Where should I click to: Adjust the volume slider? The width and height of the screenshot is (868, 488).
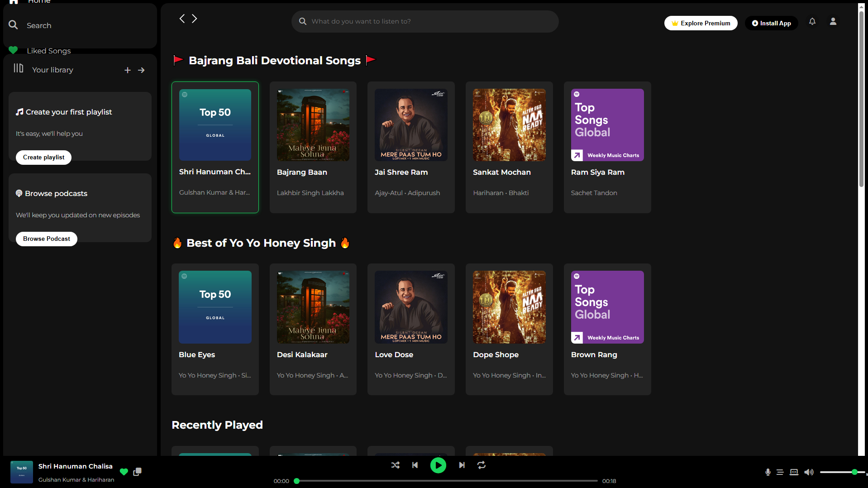click(843, 472)
